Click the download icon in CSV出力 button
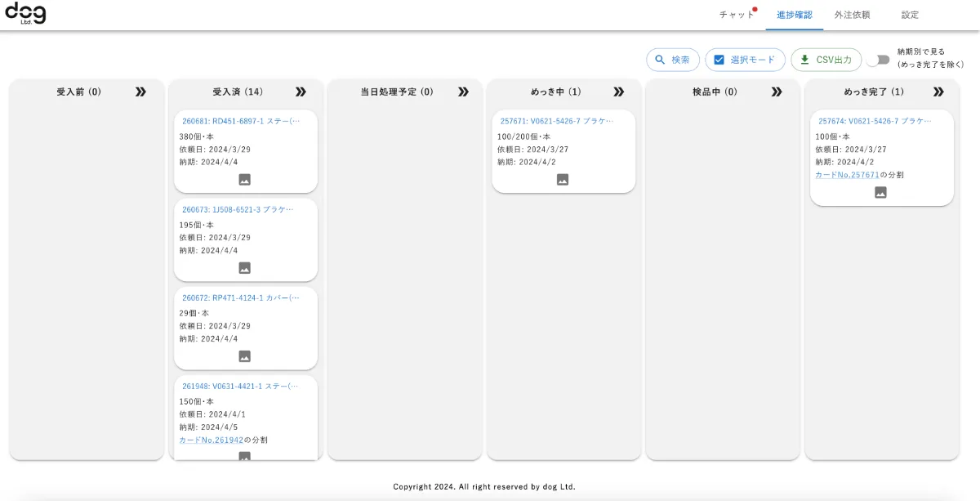This screenshot has height=501, width=980. pyautogui.click(x=804, y=60)
